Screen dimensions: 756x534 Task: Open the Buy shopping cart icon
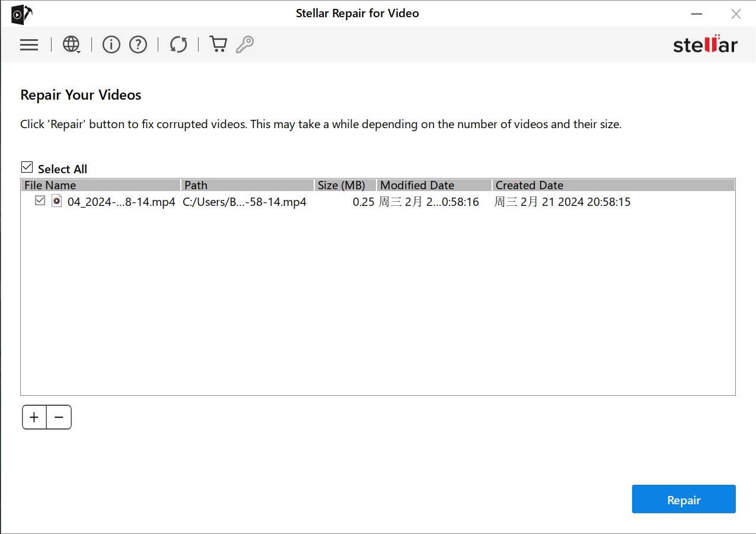tap(218, 44)
